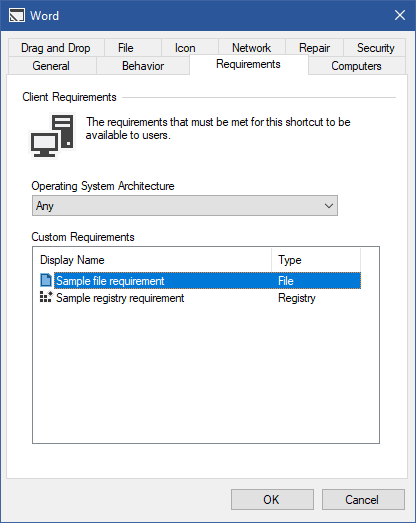Click the Word window icon in title bar
The image size is (416, 523).
click(17, 15)
